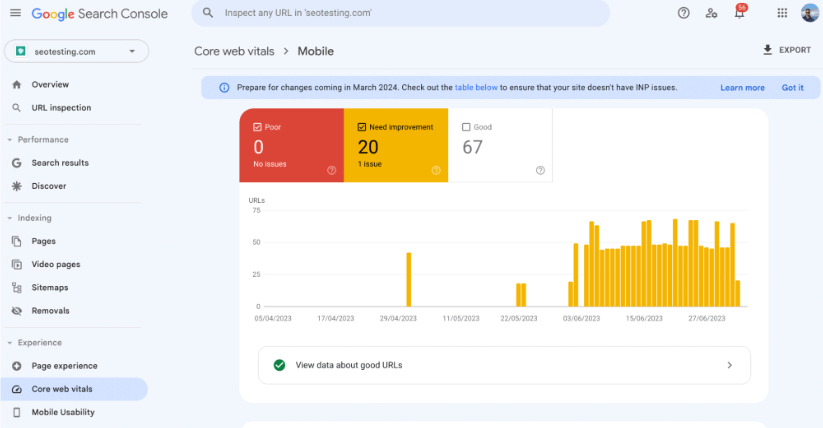Image resolution: width=823 pixels, height=428 pixels.
Task: Toggle the Need improvement checkbox
Action: [x=362, y=127]
